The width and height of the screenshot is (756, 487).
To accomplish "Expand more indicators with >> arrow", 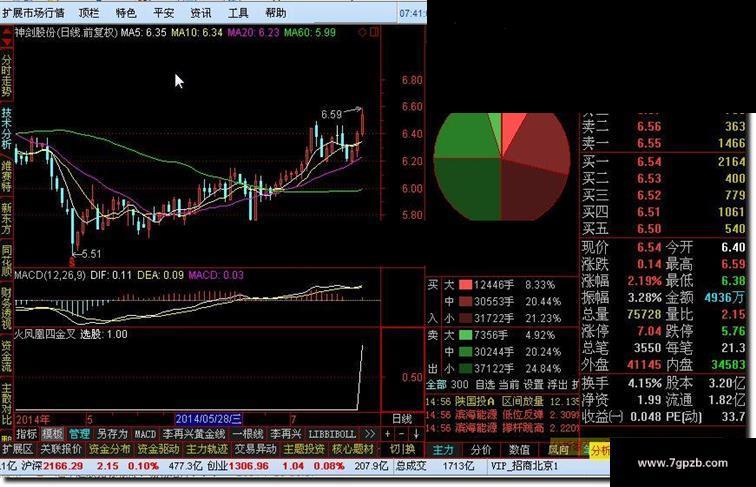I will point(369,434).
